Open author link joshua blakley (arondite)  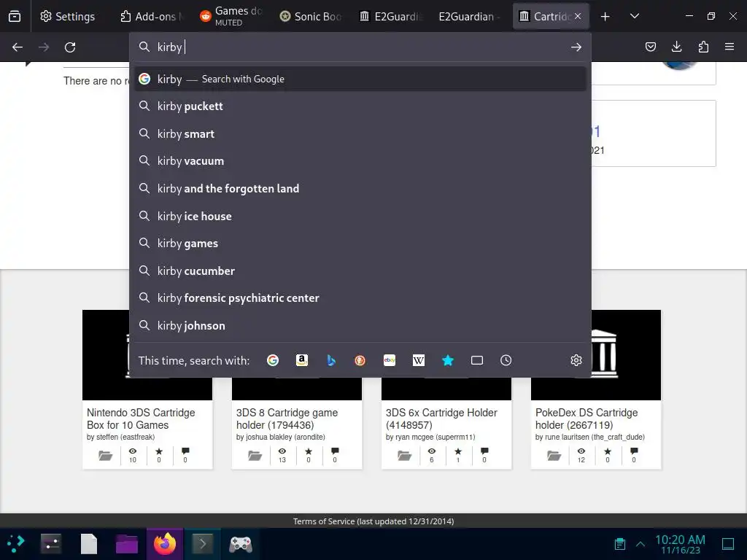(285, 437)
